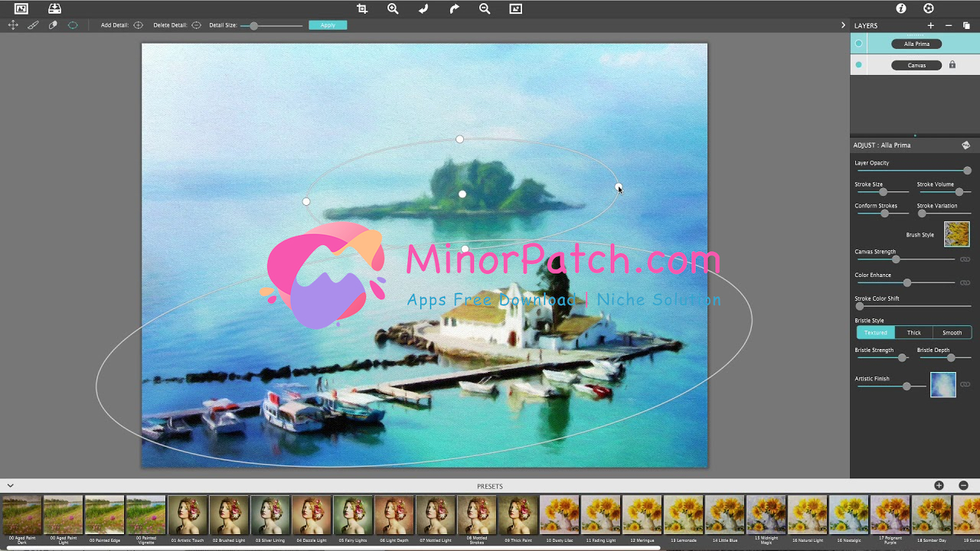
Task: Click the link icon beside Canvas Strength
Action: [965, 259]
